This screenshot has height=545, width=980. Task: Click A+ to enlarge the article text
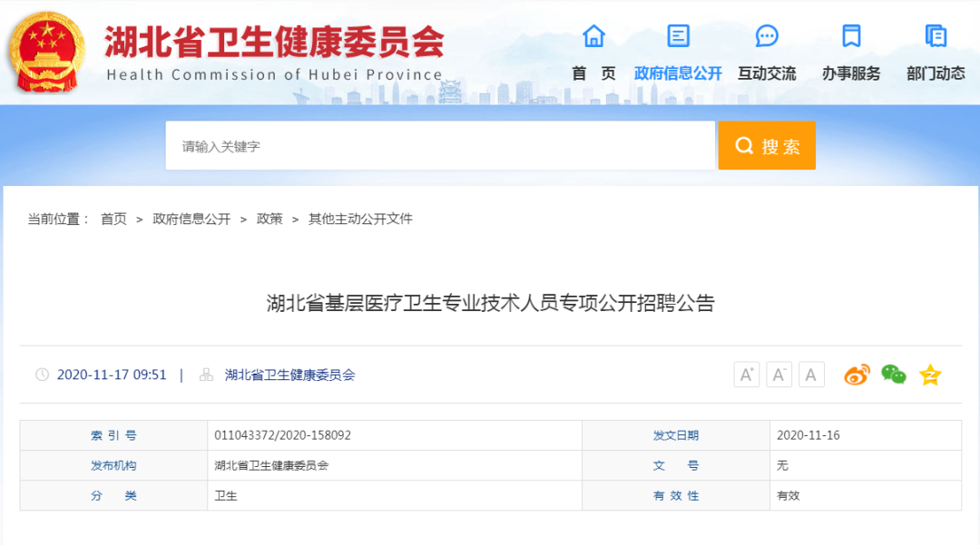coord(746,374)
